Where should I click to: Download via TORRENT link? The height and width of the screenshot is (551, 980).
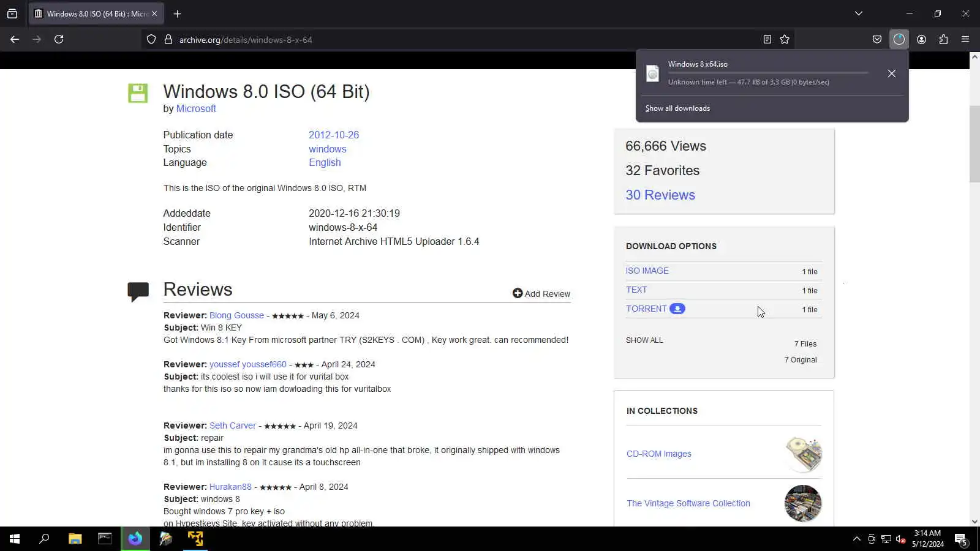pyautogui.click(x=646, y=309)
